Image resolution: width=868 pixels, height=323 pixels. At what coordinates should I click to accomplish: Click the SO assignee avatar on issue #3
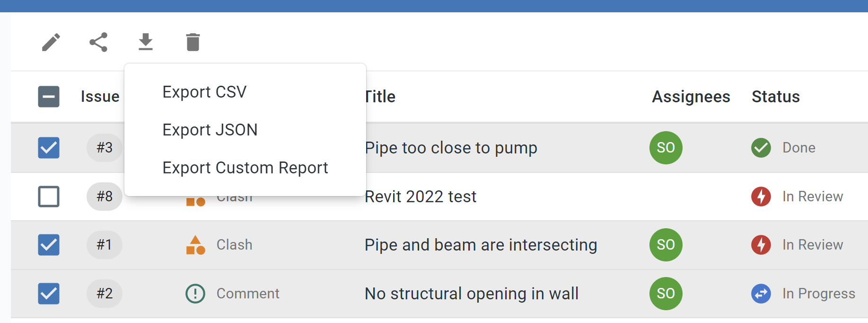[666, 148]
